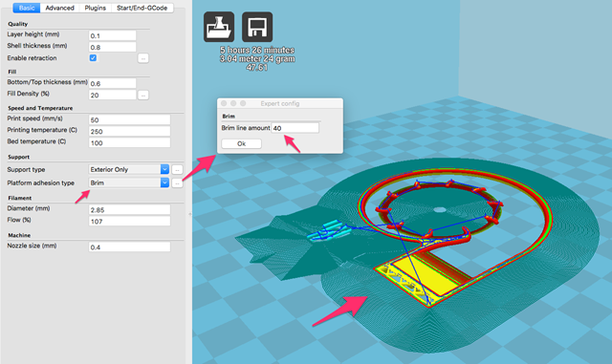Click the Bed temperature field
The width and height of the screenshot is (612, 364).
coord(130,142)
